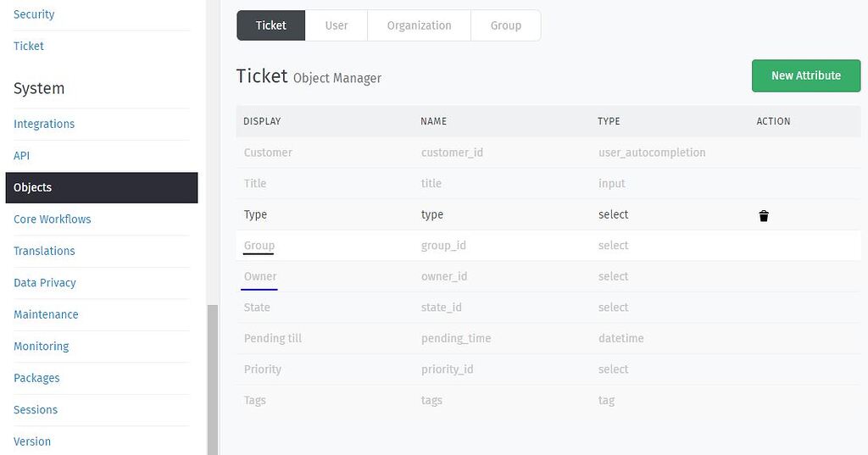The width and height of the screenshot is (868, 455).
Task: Click the datetime type cell
Action: coord(620,339)
